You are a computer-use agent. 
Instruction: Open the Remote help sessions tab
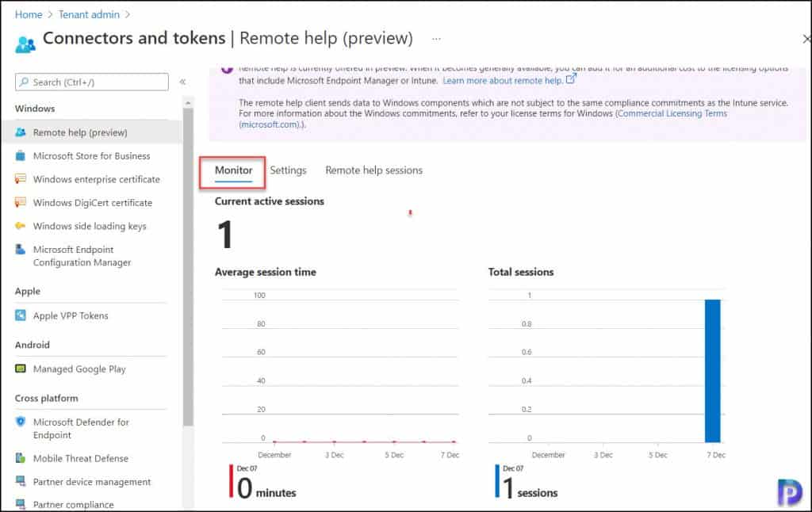(x=374, y=170)
